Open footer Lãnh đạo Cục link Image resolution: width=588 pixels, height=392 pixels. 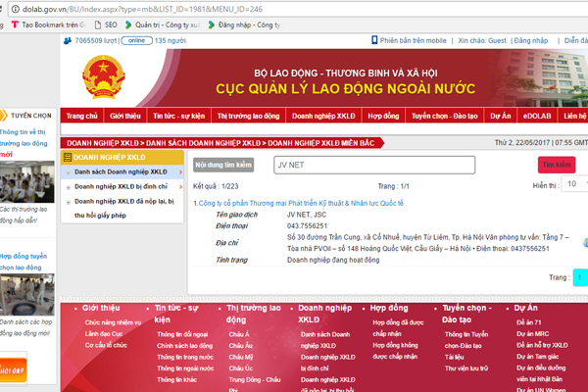pyautogui.click(x=104, y=333)
